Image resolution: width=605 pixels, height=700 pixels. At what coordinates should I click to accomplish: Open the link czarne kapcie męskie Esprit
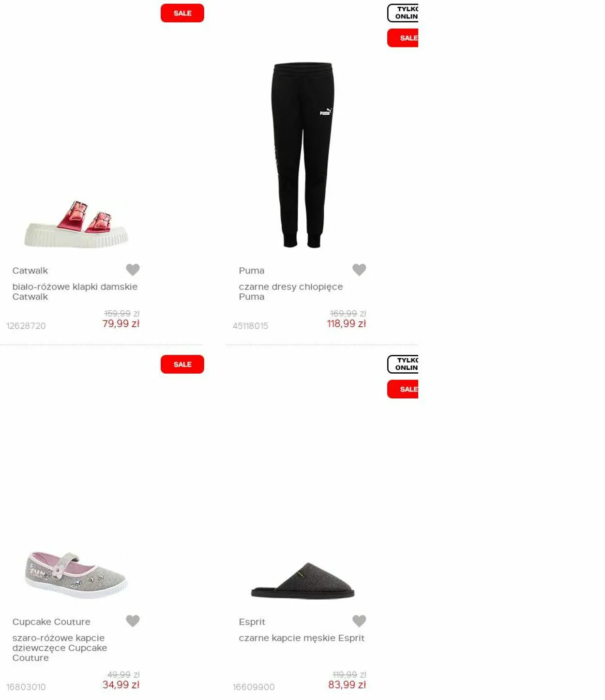302,638
